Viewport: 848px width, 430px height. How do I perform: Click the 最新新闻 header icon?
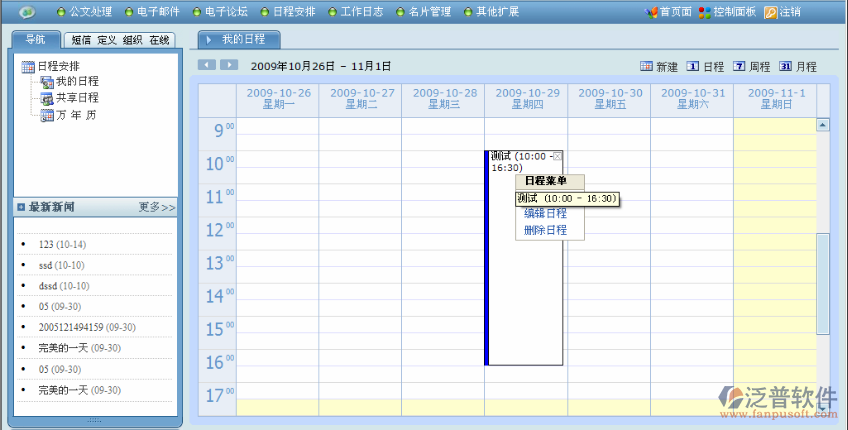[21, 207]
